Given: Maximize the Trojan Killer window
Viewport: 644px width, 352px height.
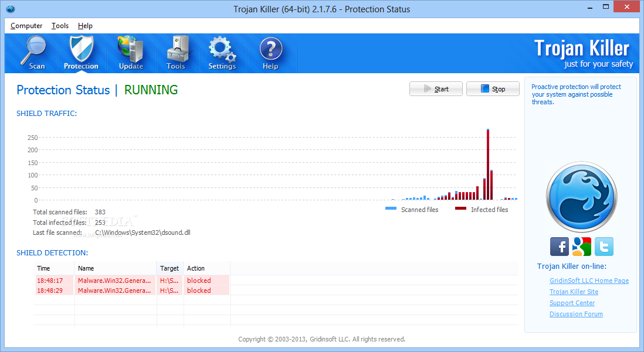Looking at the screenshot, I should [x=606, y=7].
